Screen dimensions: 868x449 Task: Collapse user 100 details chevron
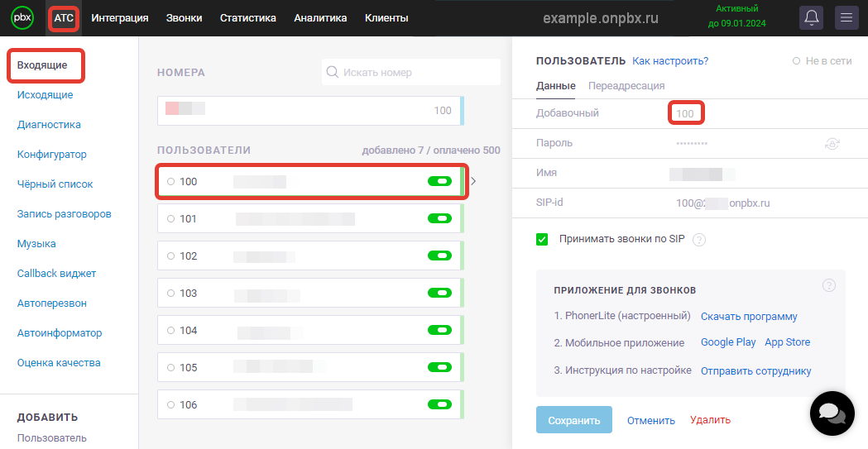coord(473,181)
